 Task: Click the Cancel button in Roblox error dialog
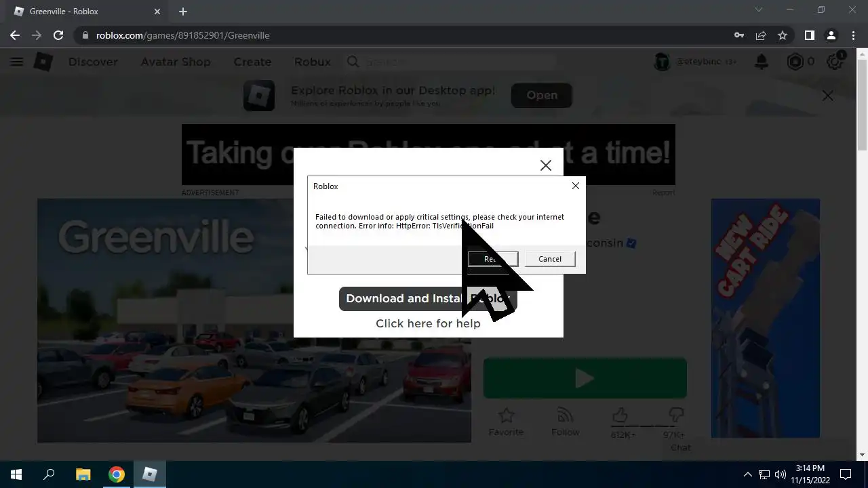[x=550, y=259]
